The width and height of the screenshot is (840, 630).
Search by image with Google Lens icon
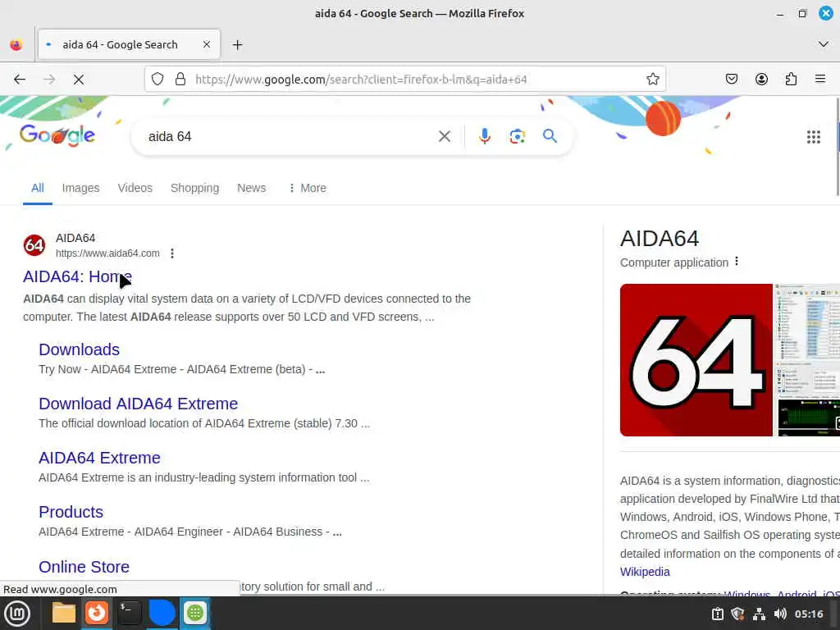(517, 137)
